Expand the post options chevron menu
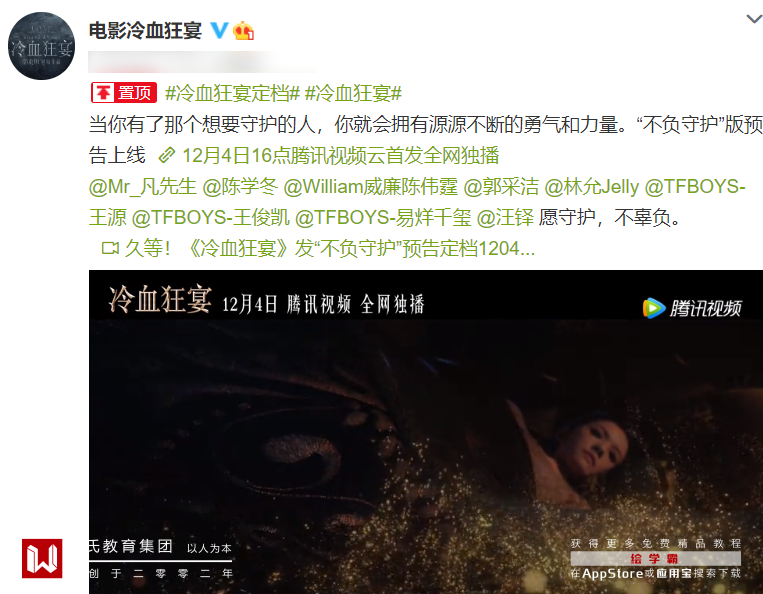Image resolution: width=763 pixels, height=594 pixels. (754, 19)
